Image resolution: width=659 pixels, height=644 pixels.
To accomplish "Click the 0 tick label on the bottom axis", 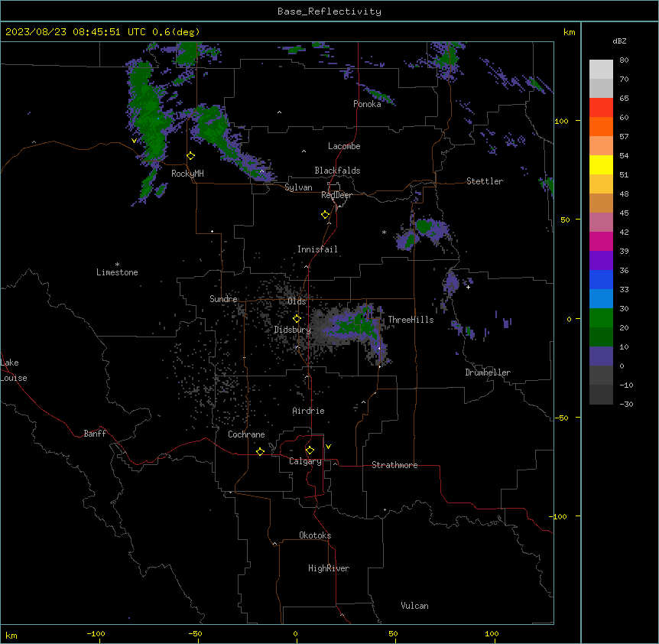I will (x=295, y=633).
